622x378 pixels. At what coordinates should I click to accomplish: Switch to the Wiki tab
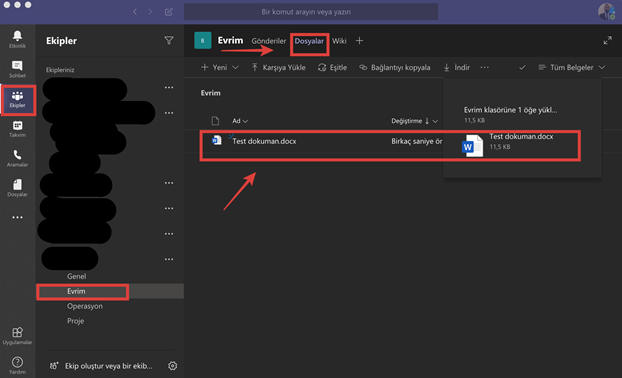[x=339, y=41]
